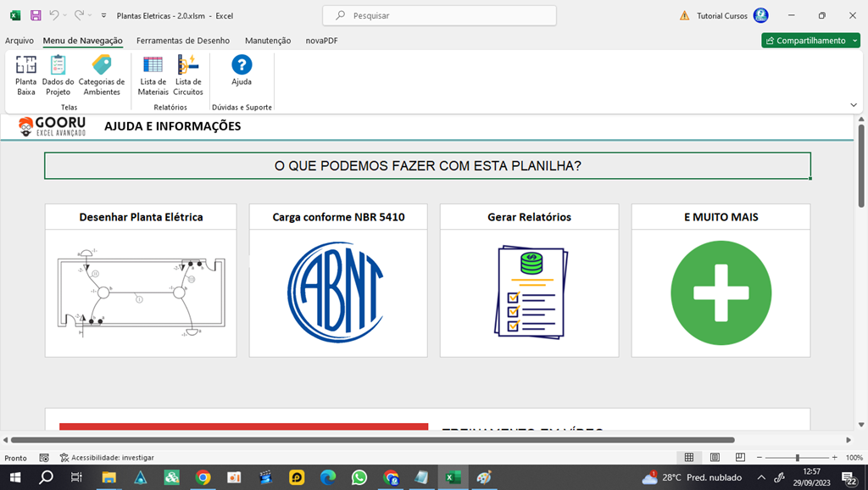Open the Lista de Materiais report
Image resolution: width=868 pixels, height=490 pixels.
(153, 75)
